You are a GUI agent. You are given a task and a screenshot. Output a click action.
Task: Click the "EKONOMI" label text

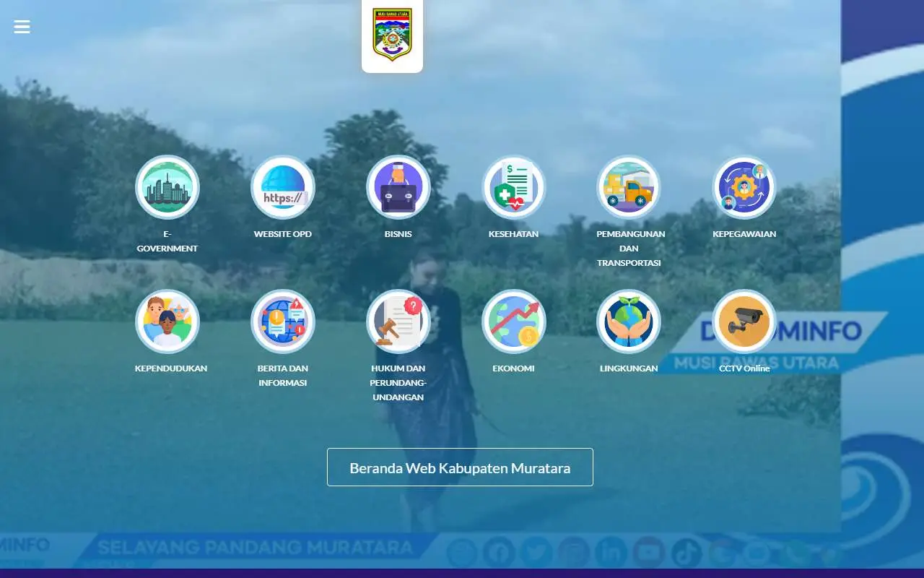click(x=514, y=368)
